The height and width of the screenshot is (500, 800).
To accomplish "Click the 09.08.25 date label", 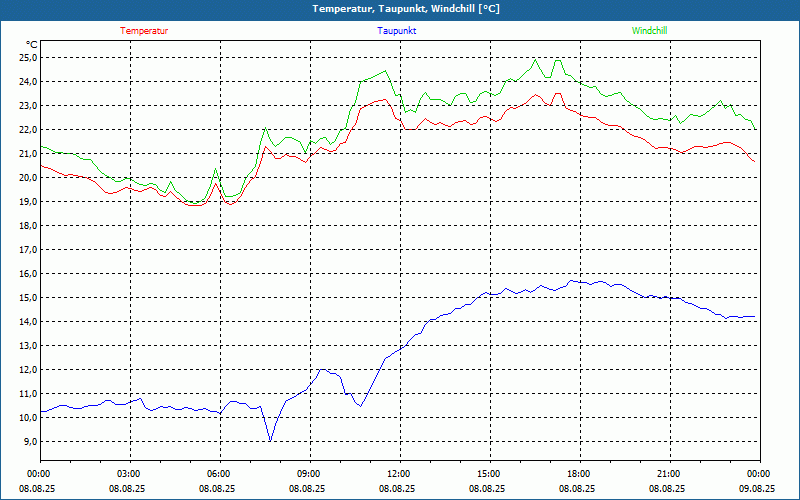I will point(757,488).
